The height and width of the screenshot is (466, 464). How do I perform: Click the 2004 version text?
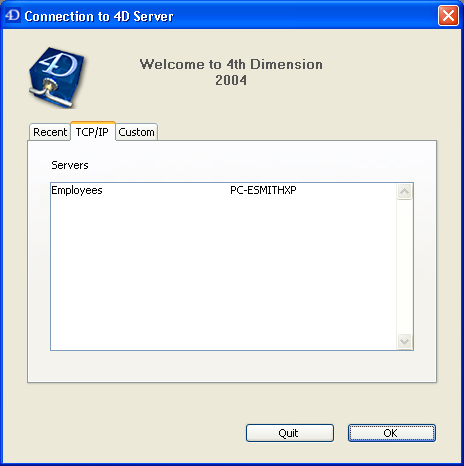231,80
